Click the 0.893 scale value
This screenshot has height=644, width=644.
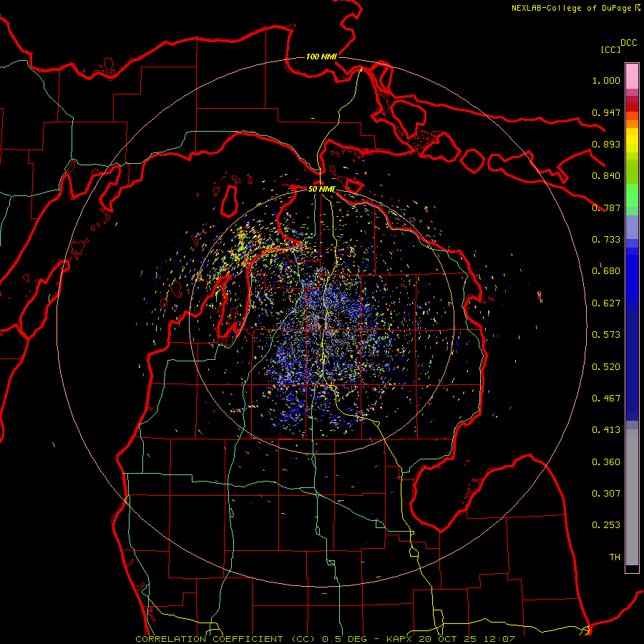606,144
